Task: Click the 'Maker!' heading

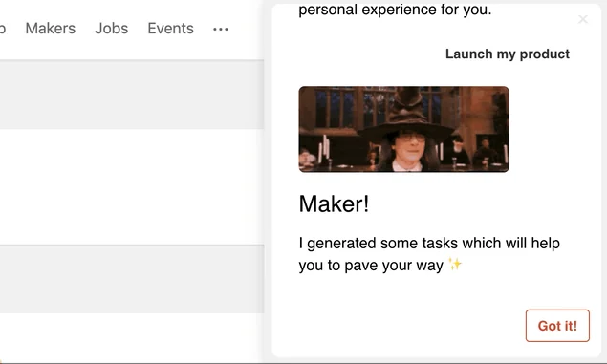Action: [334, 203]
